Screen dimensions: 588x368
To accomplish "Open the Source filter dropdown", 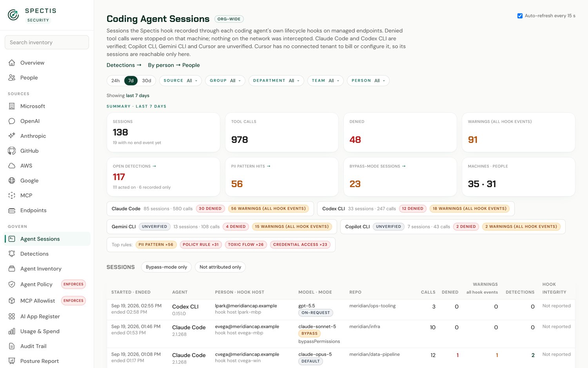I will coord(180,81).
